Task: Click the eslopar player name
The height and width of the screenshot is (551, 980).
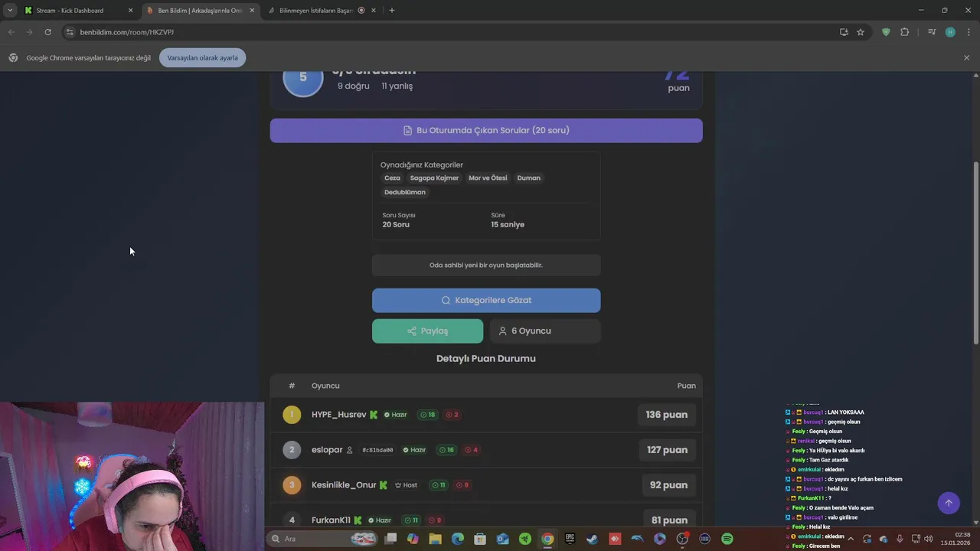Action: pos(327,450)
